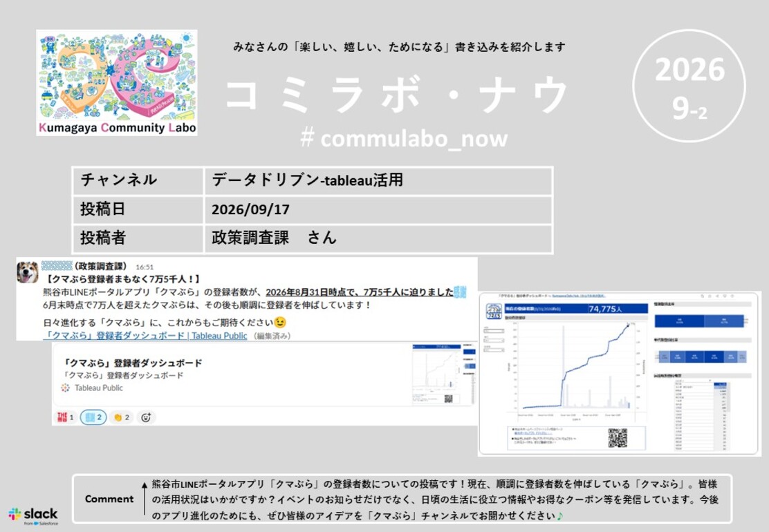Click the Kumagaya Community Labo logo image
The width and height of the screenshot is (769, 532).
pos(117,82)
